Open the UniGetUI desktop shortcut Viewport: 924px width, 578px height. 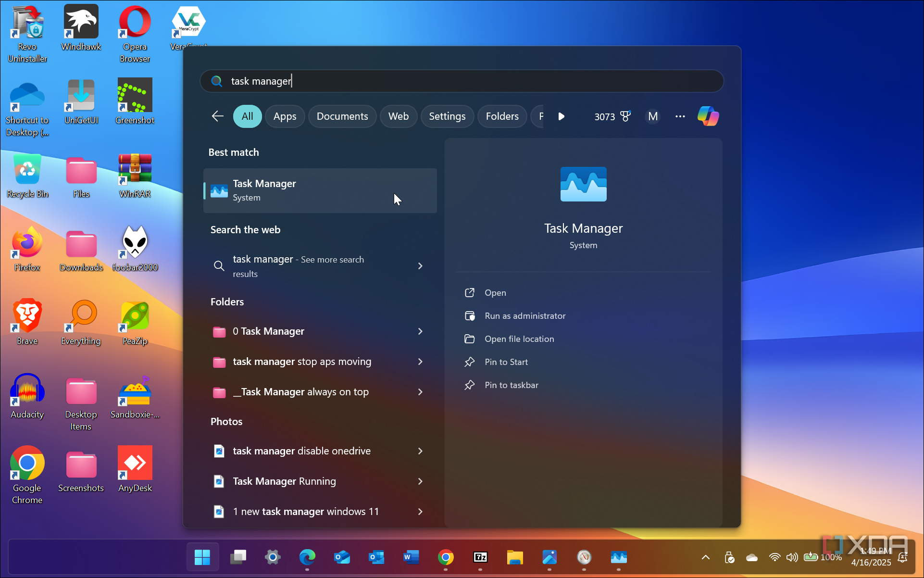(x=81, y=101)
